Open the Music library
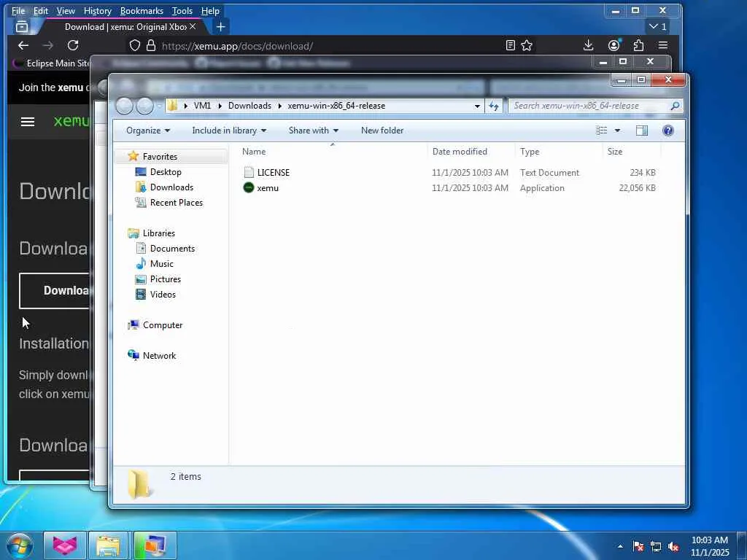This screenshot has height=560, width=747. pos(161,263)
